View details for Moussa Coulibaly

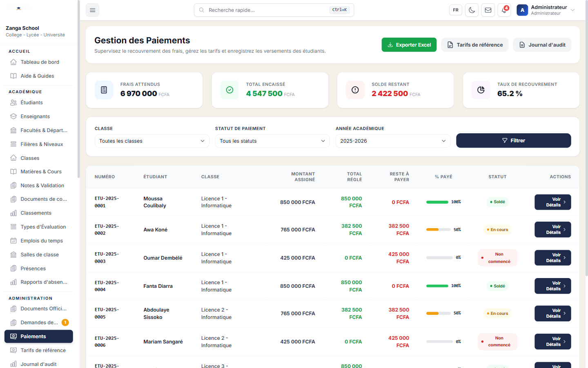point(553,202)
